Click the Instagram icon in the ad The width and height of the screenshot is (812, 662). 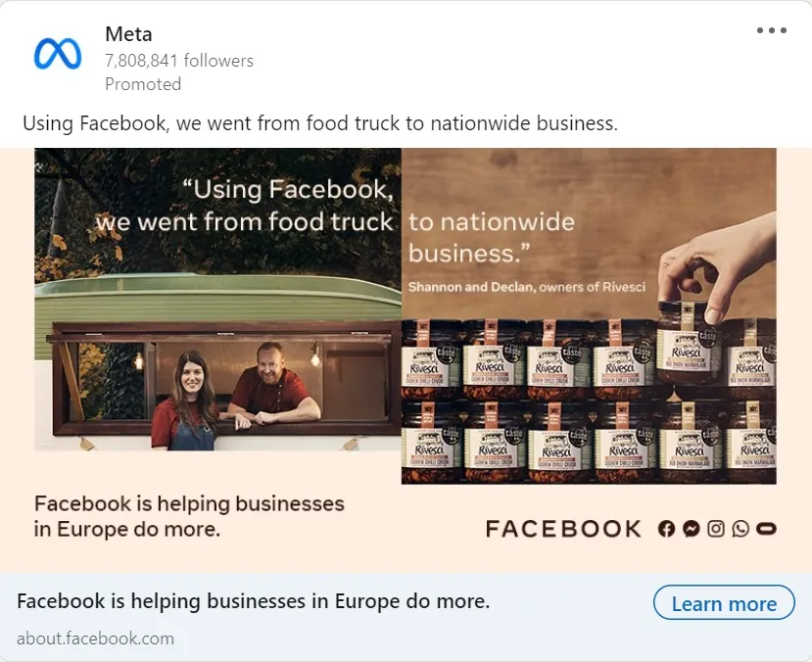click(716, 529)
